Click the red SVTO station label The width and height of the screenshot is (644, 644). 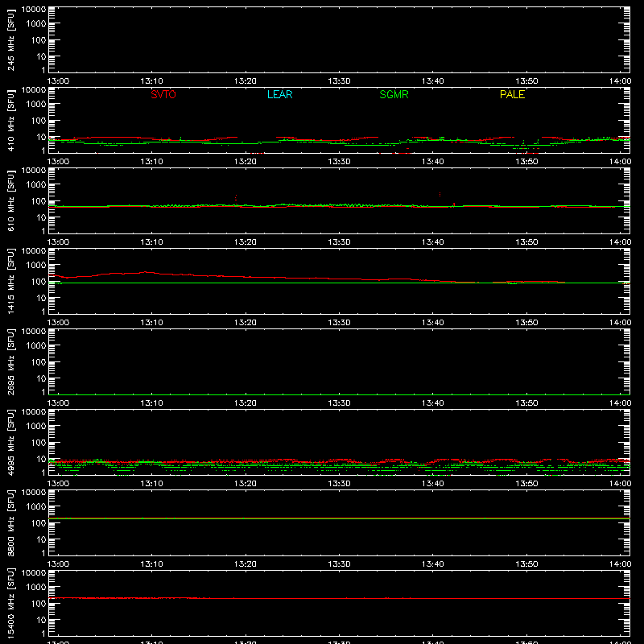click(x=163, y=94)
